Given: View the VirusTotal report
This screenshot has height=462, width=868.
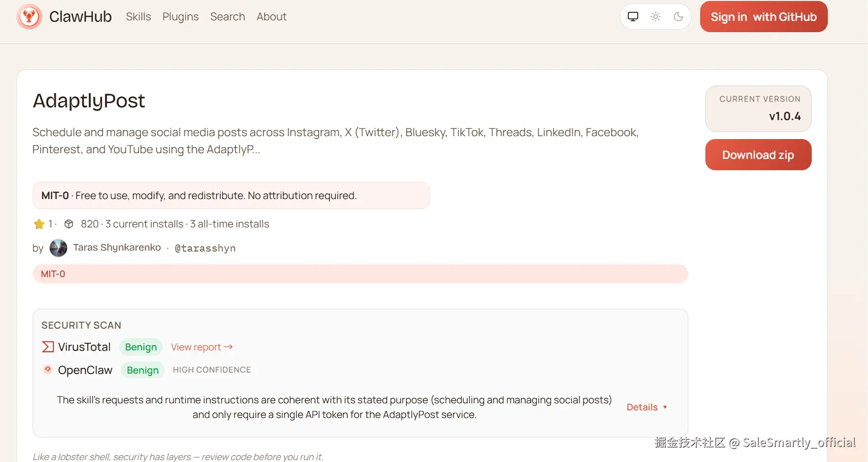Looking at the screenshot, I should [202, 347].
